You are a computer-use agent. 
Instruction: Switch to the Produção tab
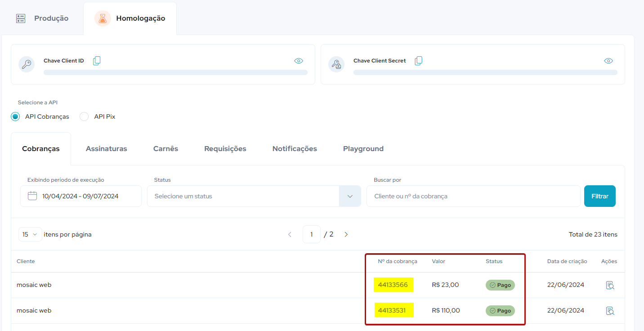42,18
